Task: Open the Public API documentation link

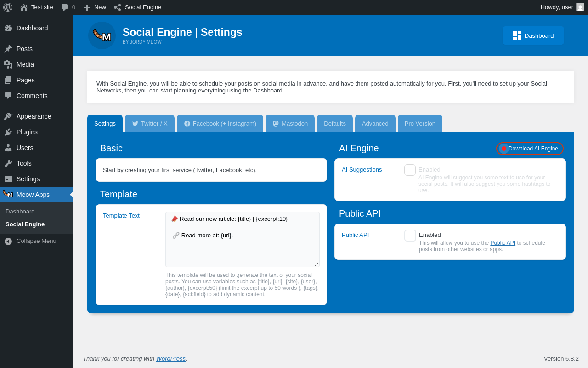Action: [503, 243]
